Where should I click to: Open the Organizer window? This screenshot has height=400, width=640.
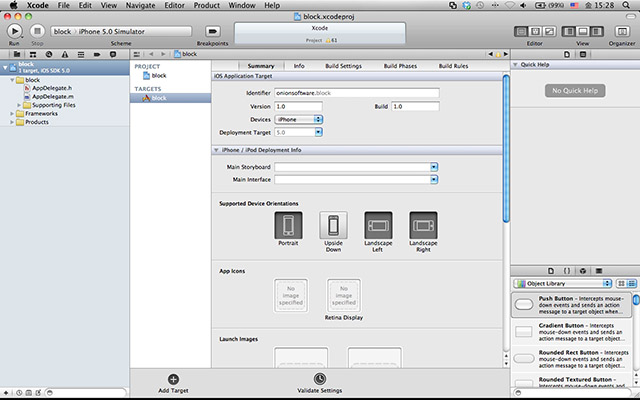pos(622,31)
